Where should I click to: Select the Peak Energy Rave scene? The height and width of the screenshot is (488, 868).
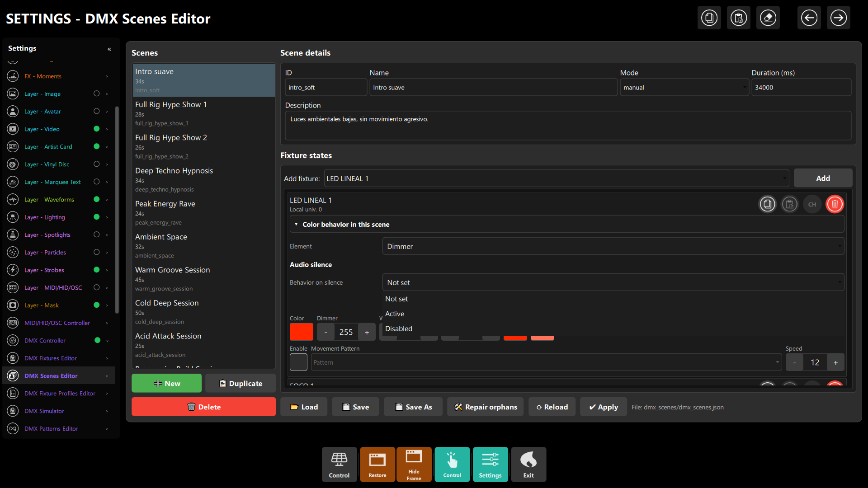click(203, 212)
